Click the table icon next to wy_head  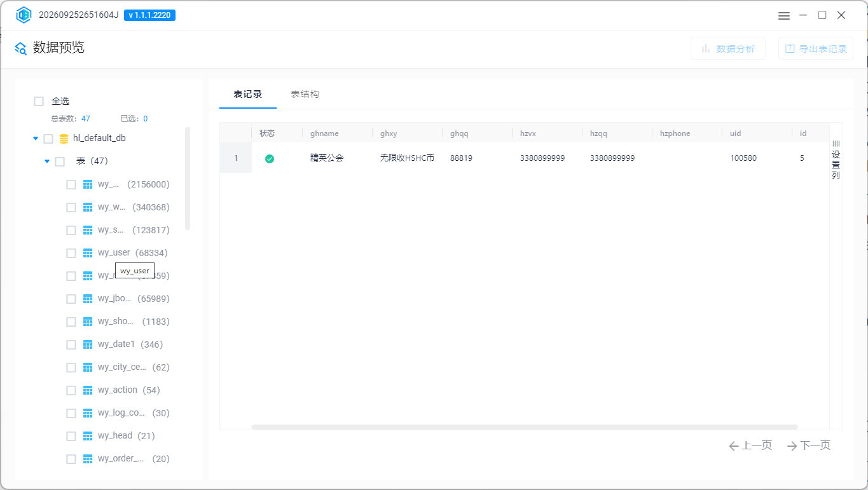click(88, 436)
